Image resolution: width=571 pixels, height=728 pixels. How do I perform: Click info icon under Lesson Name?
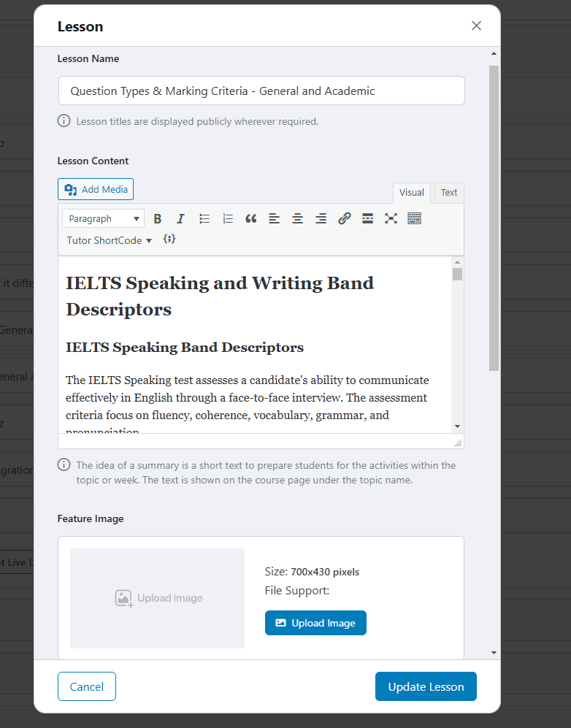point(64,120)
